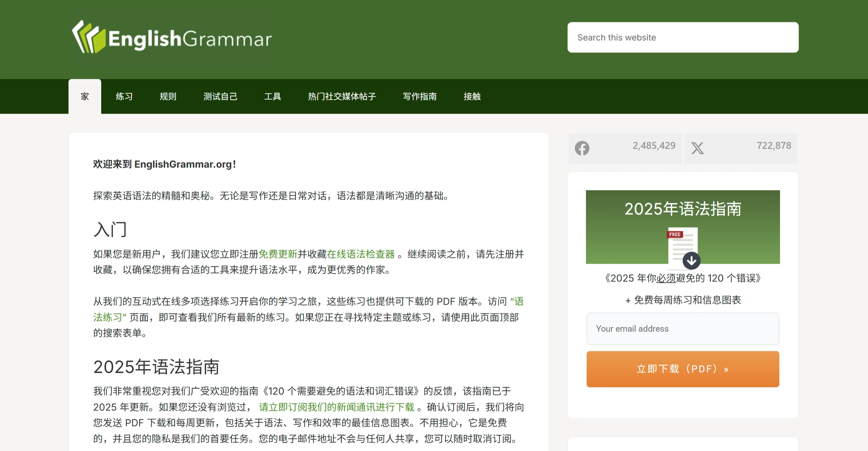Open the 测试自己 (Test Yourself) menu item
The image size is (868, 451).
click(x=221, y=96)
